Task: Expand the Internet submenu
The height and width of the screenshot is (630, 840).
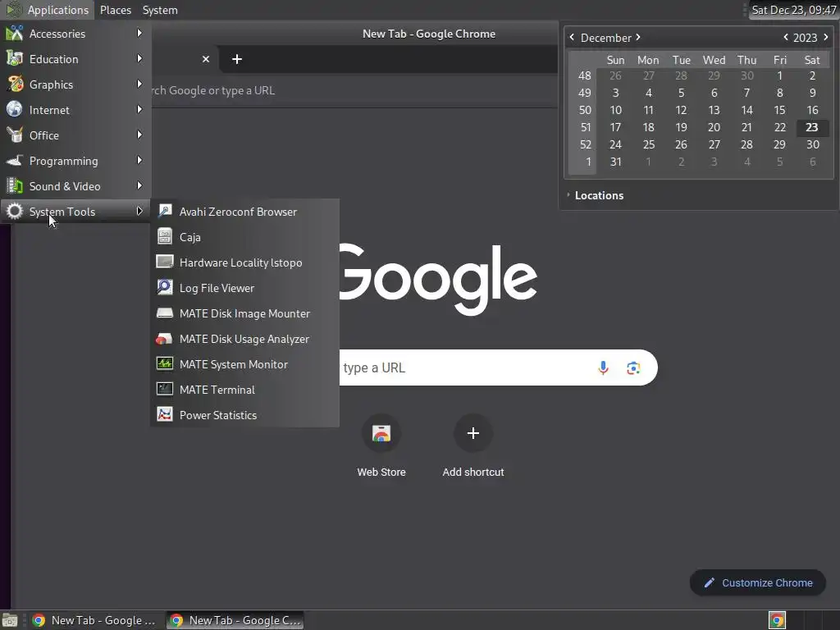Action: click(x=75, y=110)
